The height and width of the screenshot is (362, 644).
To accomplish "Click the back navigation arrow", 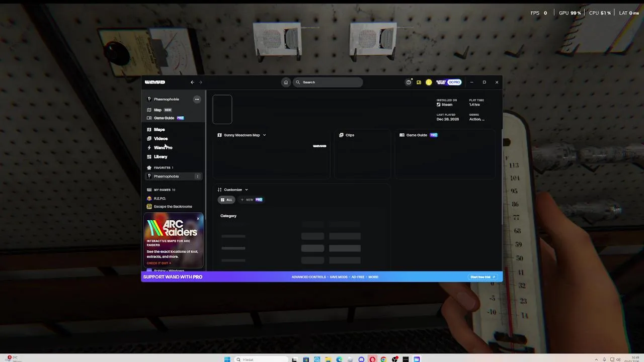I will [x=192, y=82].
